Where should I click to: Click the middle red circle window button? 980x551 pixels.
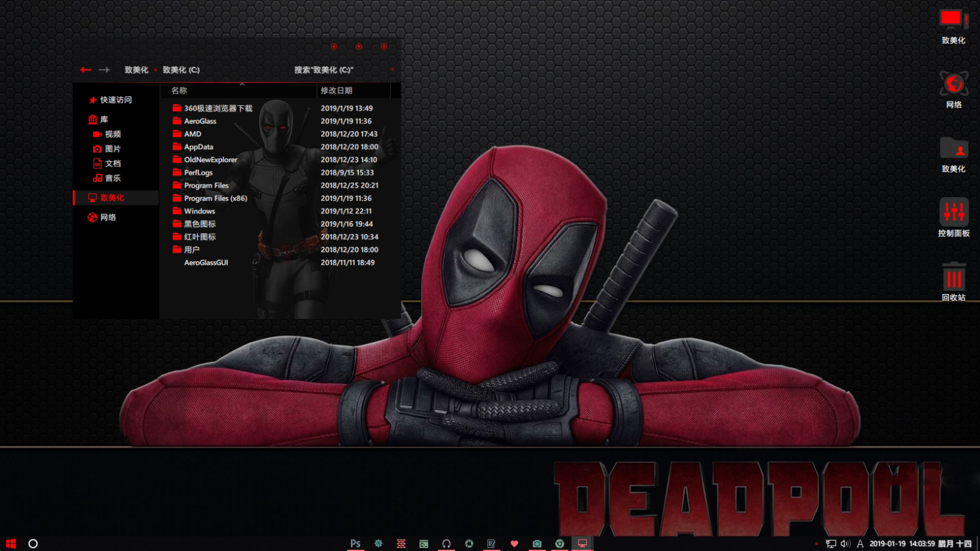(x=359, y=46)
